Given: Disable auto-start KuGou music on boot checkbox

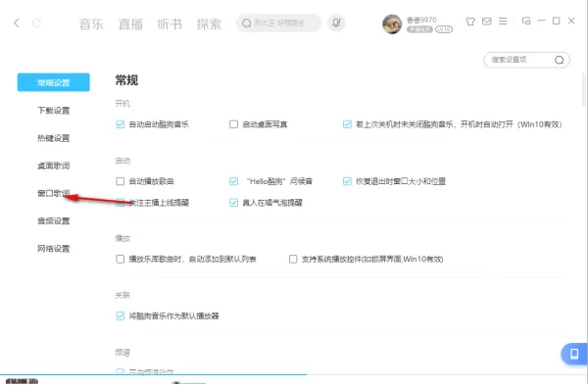Looking at the screenshot, I should pos(120,124).
